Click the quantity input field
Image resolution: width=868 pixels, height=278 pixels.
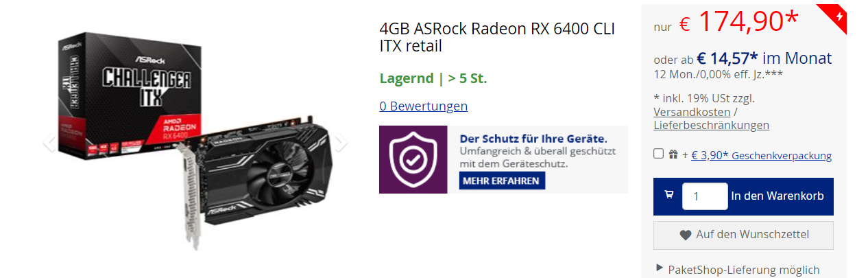(705, 196)
